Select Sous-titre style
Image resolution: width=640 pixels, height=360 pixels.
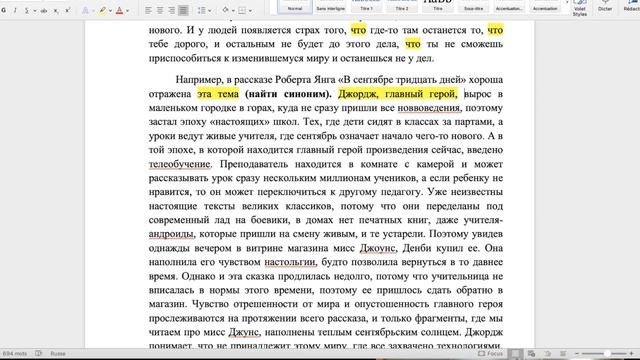point(473,7)
